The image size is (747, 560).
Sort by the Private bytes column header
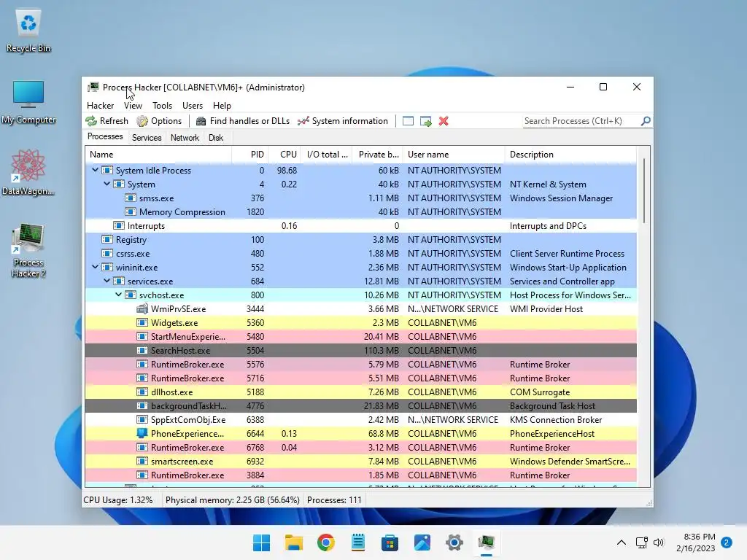tap(378, 155)
